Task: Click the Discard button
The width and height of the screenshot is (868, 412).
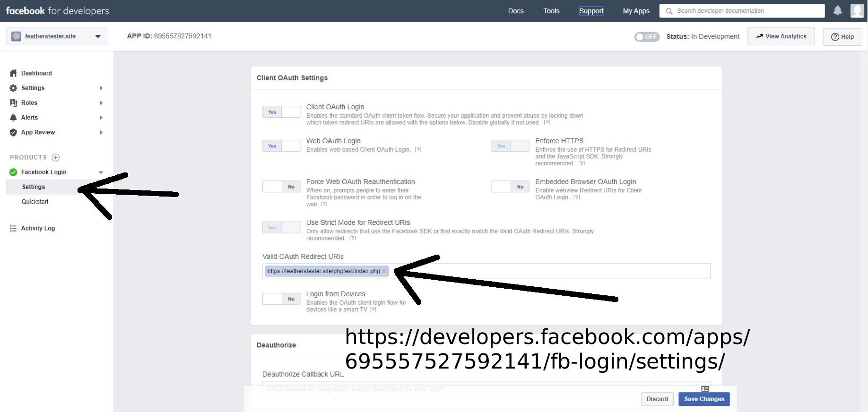Action: point(657,399)
